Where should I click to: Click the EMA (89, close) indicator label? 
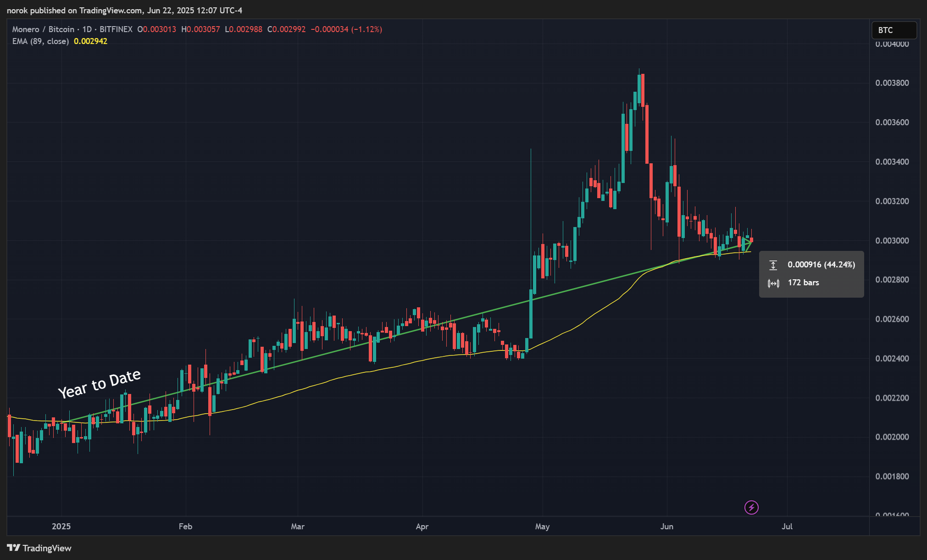pyautogui.click(x=40, y=41)
